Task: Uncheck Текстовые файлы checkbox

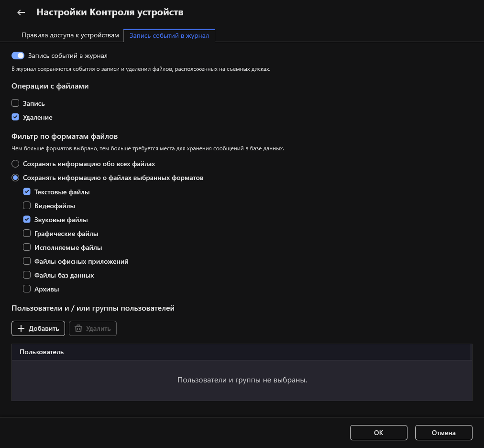Action: (27, 192)
